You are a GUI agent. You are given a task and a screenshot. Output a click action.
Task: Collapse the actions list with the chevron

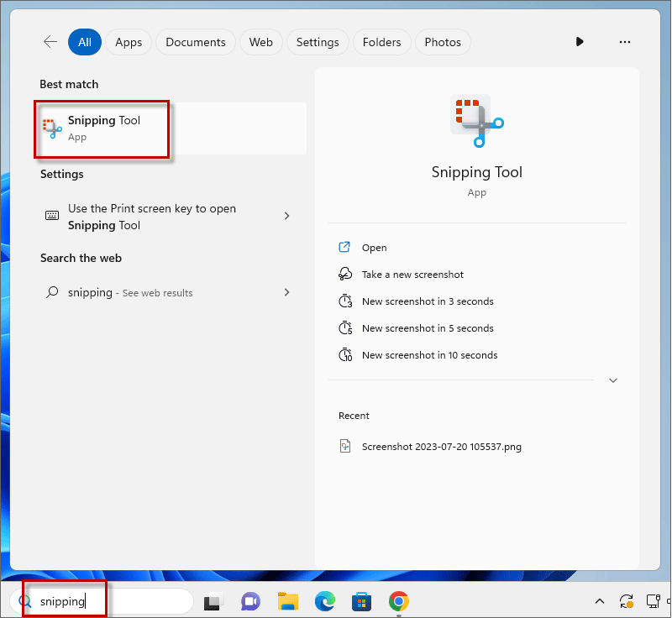click(x=613, y=380)
